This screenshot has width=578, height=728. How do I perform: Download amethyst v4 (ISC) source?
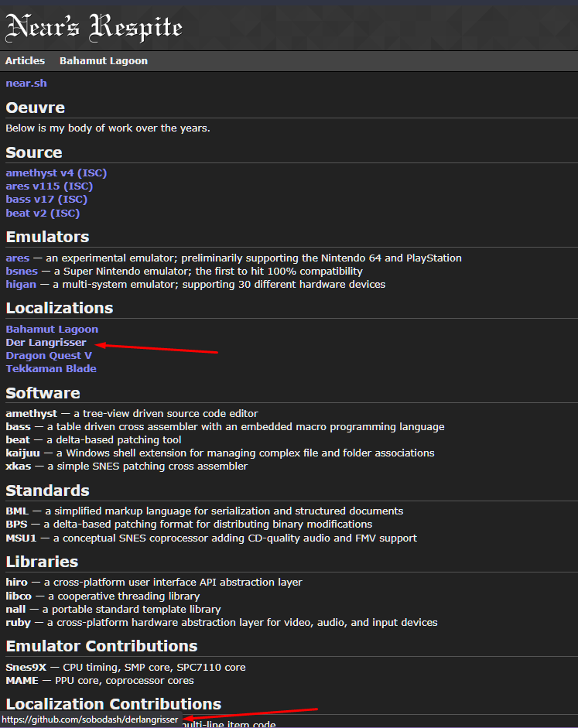[56, 173]
